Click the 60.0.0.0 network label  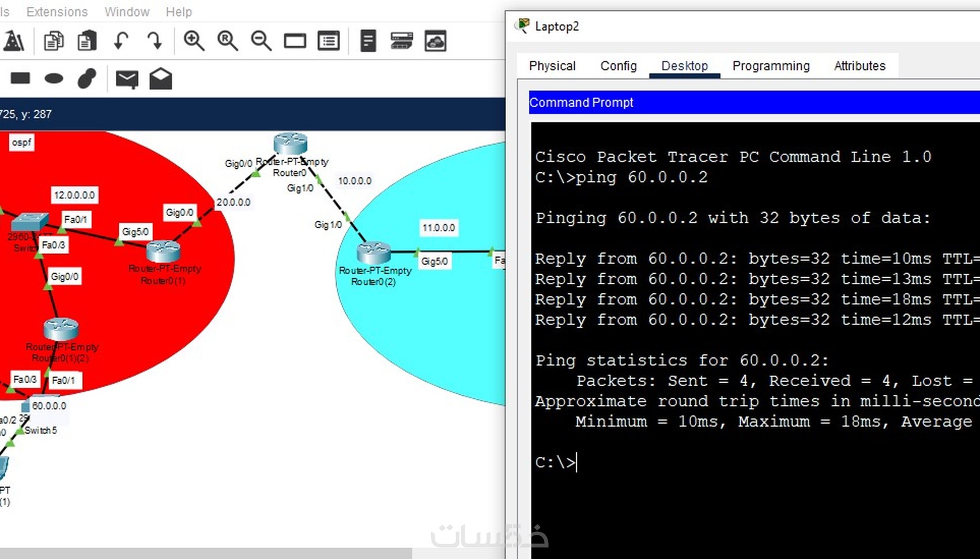[49, 406]
